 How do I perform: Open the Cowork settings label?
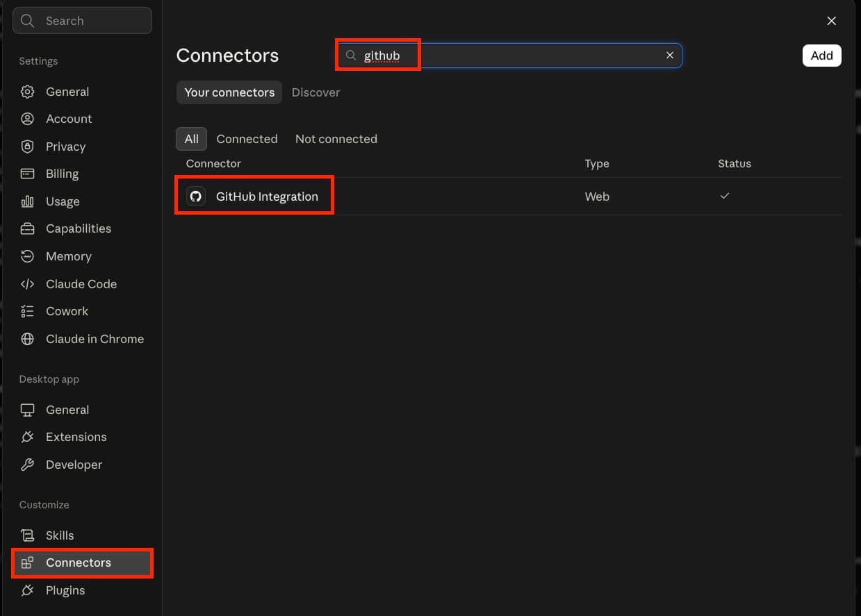point(67,311)
